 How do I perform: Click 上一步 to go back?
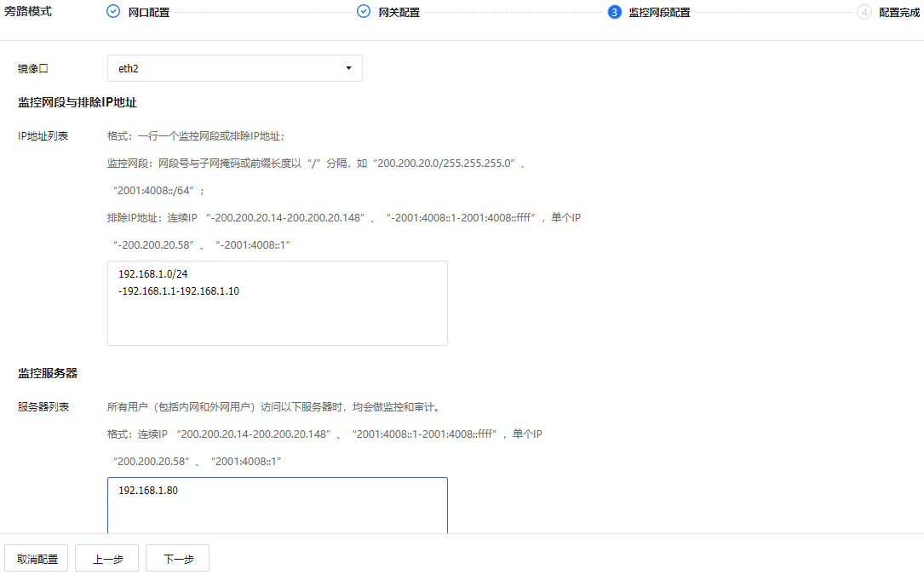(x=106, y=558)
